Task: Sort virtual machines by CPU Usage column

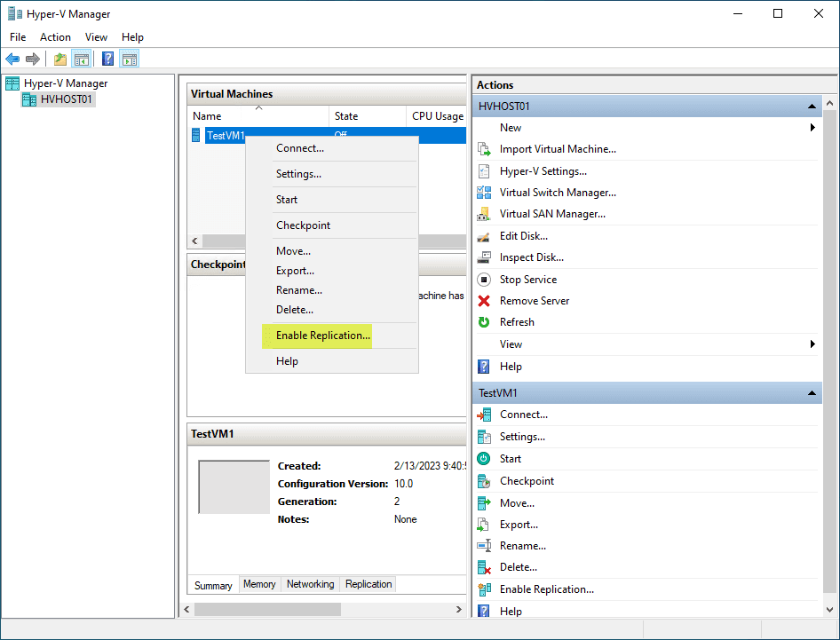Action: point(437,116)
